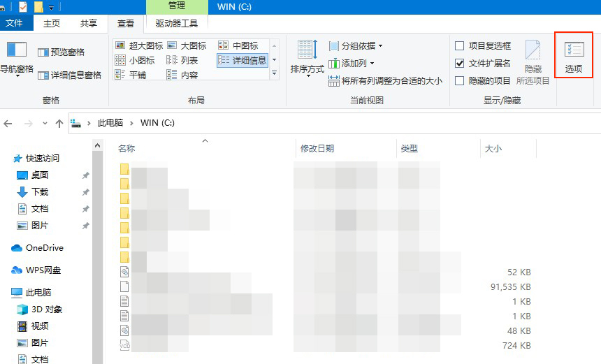The width and height of the screenshot is (601, 364).
Task: Sort by Size (大小) column header
Action: pos(493,149)
